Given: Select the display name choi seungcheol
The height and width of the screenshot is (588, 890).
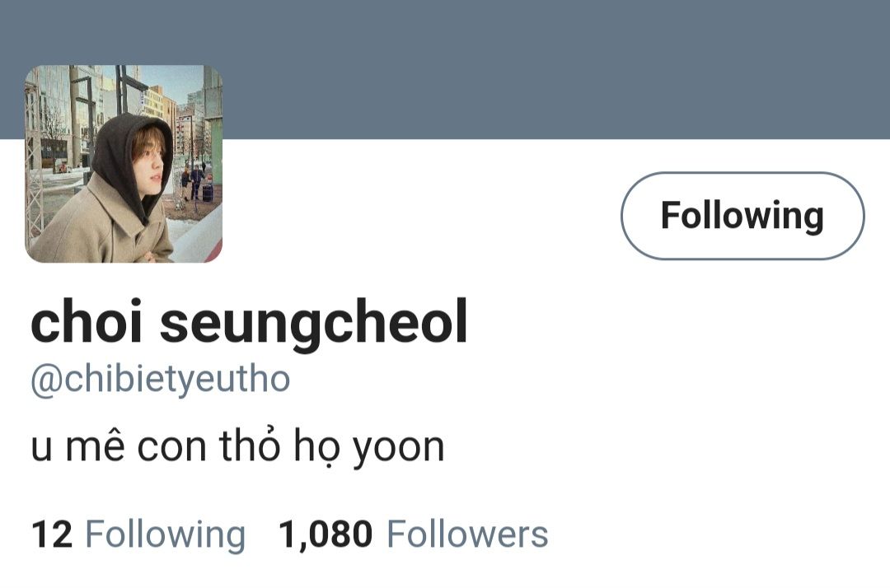Looking at the screenshot, I should (249, 323).
